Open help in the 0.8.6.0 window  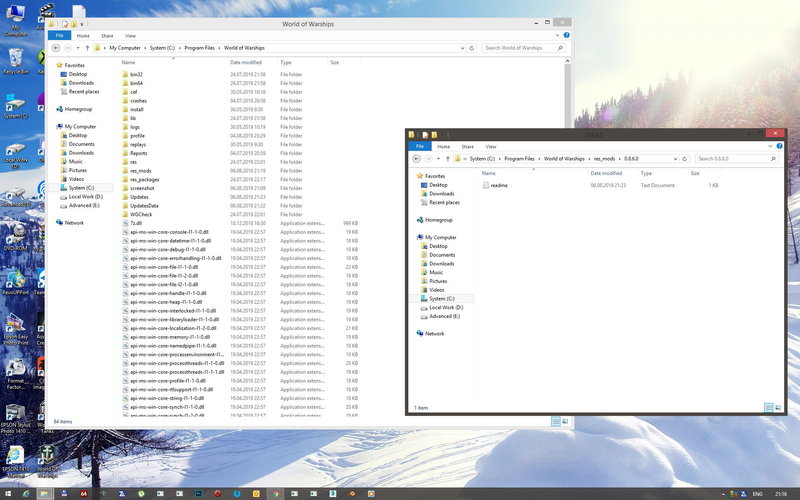[780, 146]
